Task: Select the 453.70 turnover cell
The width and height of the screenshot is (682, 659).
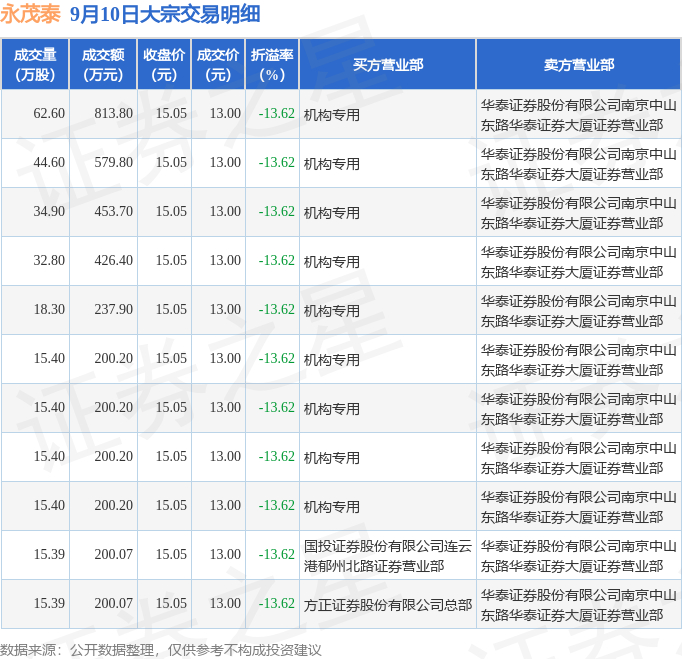Action: [x=113, y=212]
